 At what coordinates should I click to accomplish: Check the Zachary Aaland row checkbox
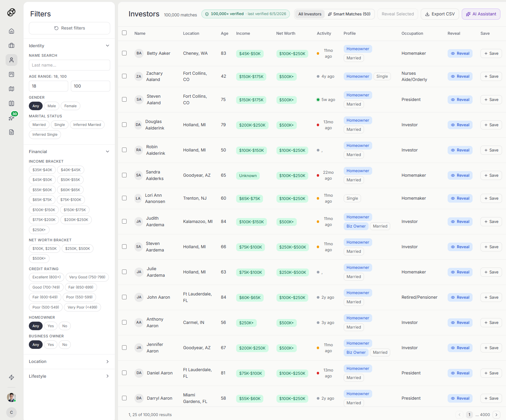(x=124, y=76)
